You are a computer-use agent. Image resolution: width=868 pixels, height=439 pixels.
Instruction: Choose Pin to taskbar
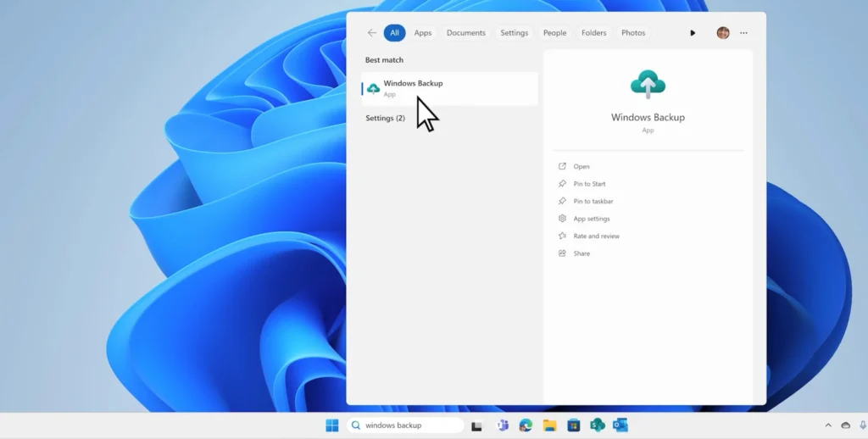click(x=593, y=201)
